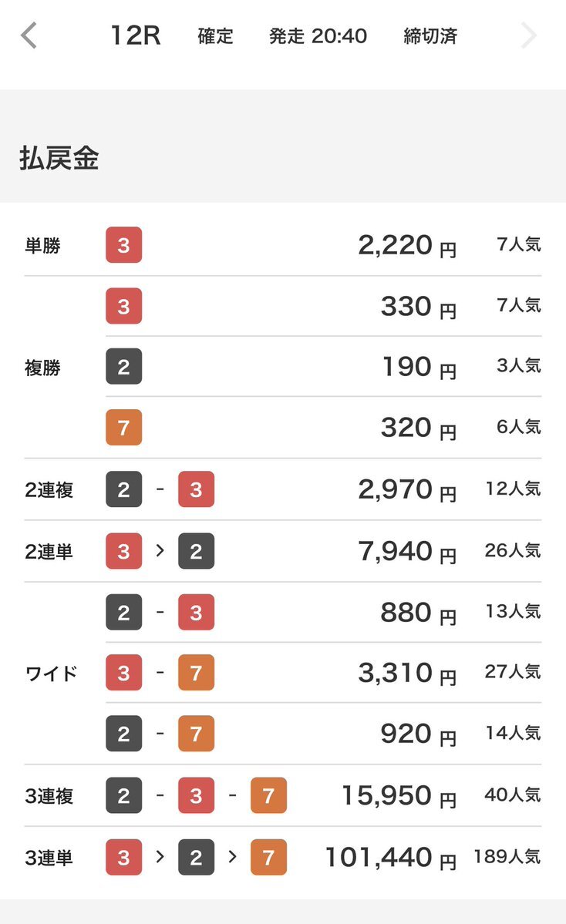This screenshot has height=924, width=566.
Task: Tap the red 3 badge in 2連複 row
Action: point(197,489)
